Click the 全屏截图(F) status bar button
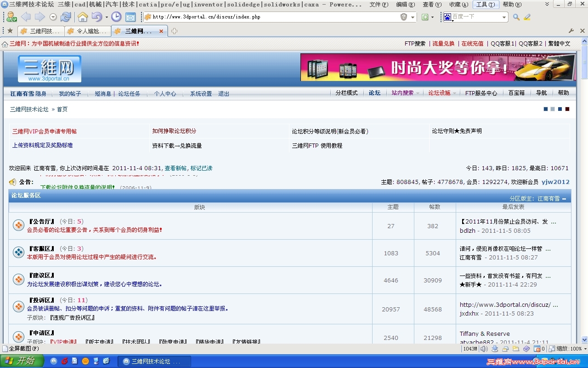This screenshot has width=588, height=368. (x=21, y=349)
